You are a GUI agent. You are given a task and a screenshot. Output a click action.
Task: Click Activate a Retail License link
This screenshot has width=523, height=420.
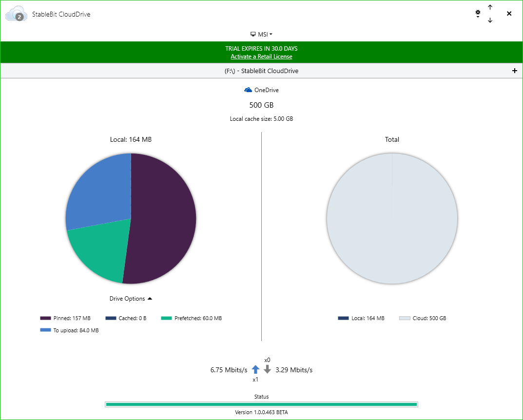click(x=261, y=57)
